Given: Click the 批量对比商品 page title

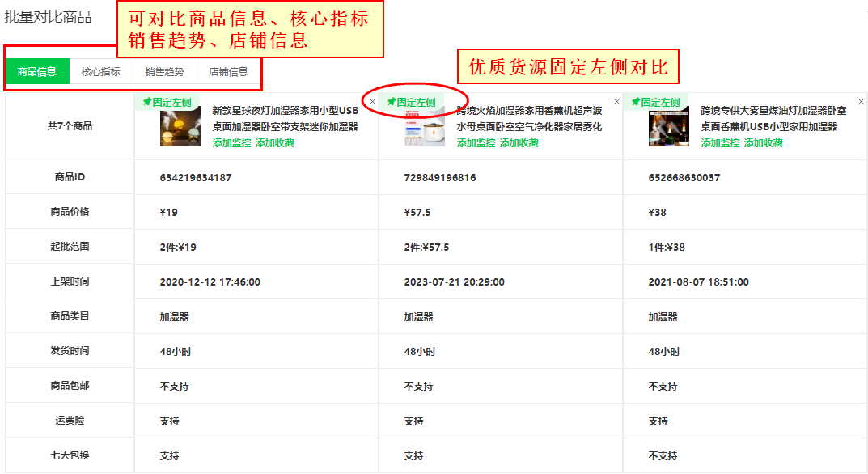Looking at the screenshot, I should (49, 17).
